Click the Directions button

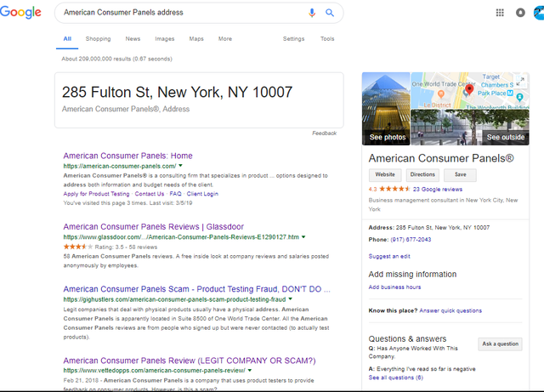click(422, 174)
